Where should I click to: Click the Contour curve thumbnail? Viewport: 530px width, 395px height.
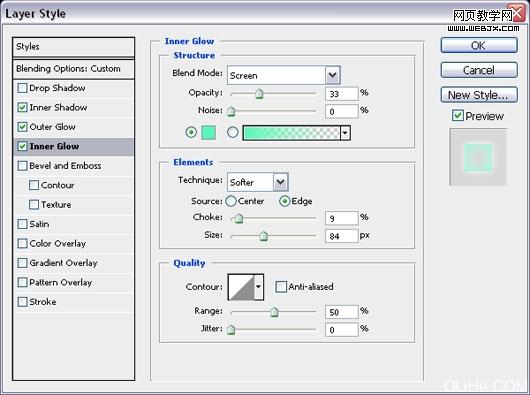coord(241,287)
